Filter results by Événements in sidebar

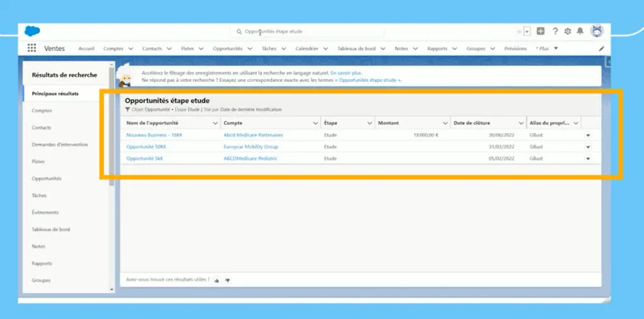[45, 212]
